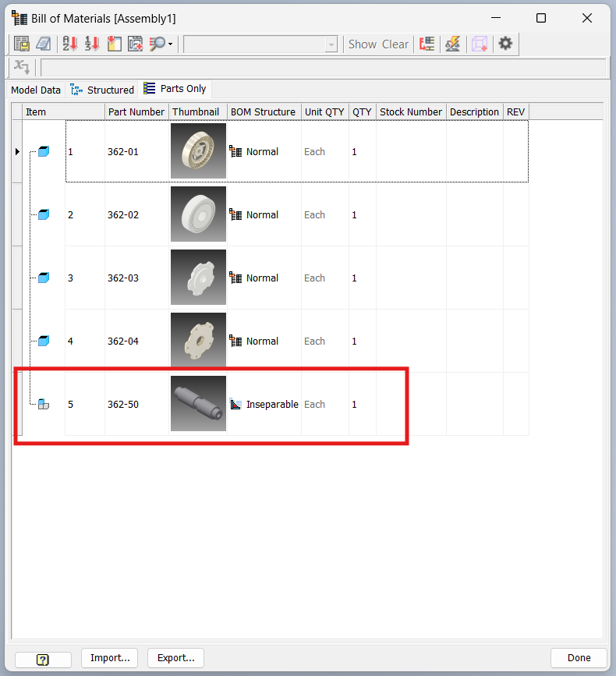The image size is (616, 676).
Task: Click the Export Bill of Materials toolbar icon
Action: pos(22,44)
